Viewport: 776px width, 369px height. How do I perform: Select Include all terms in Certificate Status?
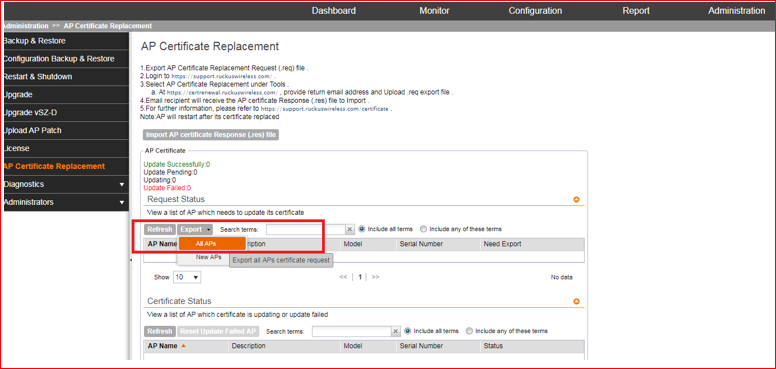pos(408,331)
